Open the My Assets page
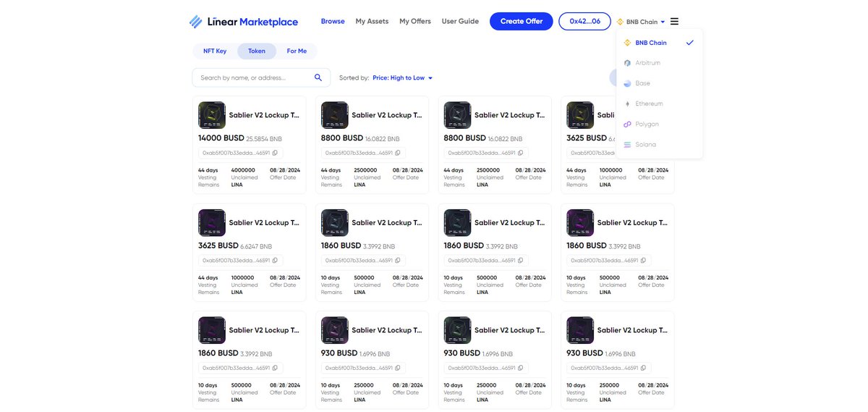The image size is (868, 412). pyautogui.click(x=372, y=21)
